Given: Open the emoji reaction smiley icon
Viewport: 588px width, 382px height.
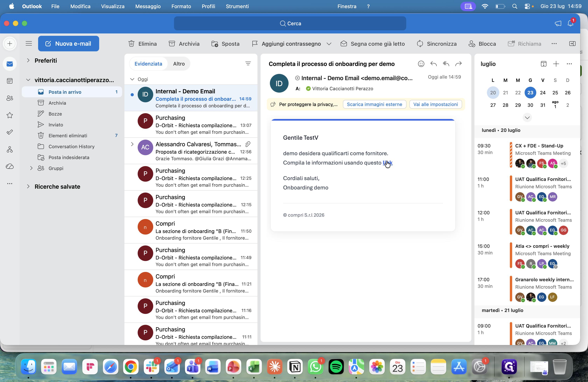Looking at the screenshot, I should coord(421,64).
